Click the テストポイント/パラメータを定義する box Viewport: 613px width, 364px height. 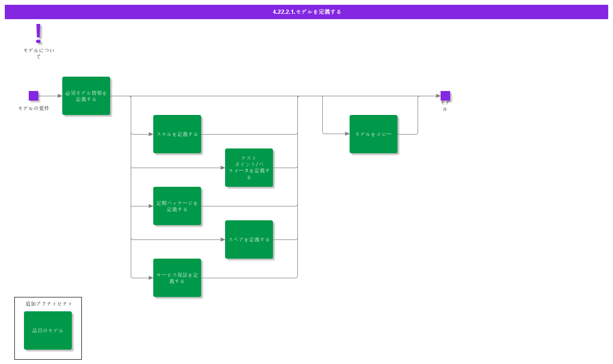point(249,168)
